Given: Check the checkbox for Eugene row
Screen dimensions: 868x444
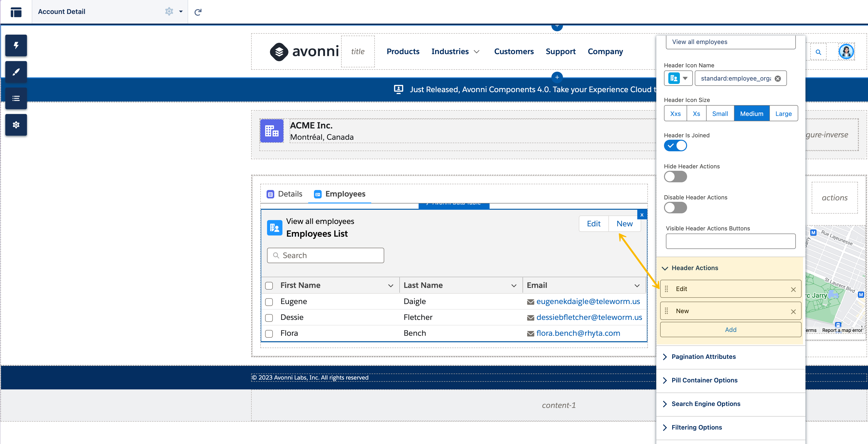Looking at the screenshot, I should 269,302.
